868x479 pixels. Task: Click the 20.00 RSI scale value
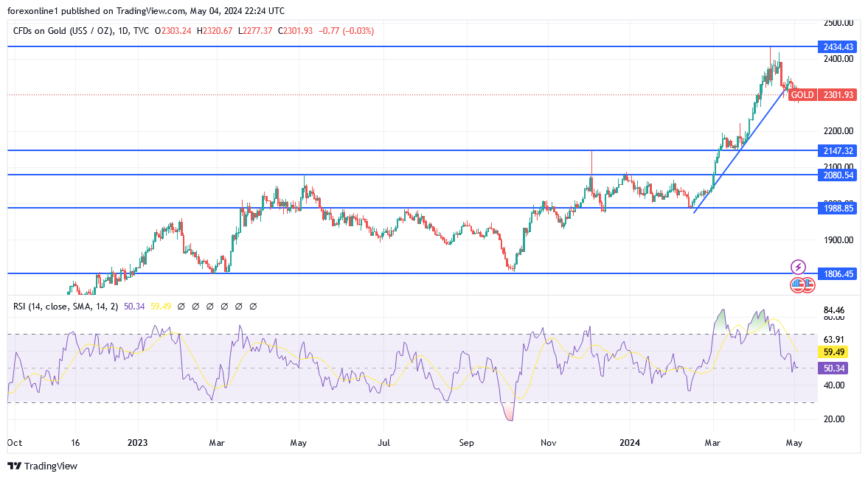833,419
